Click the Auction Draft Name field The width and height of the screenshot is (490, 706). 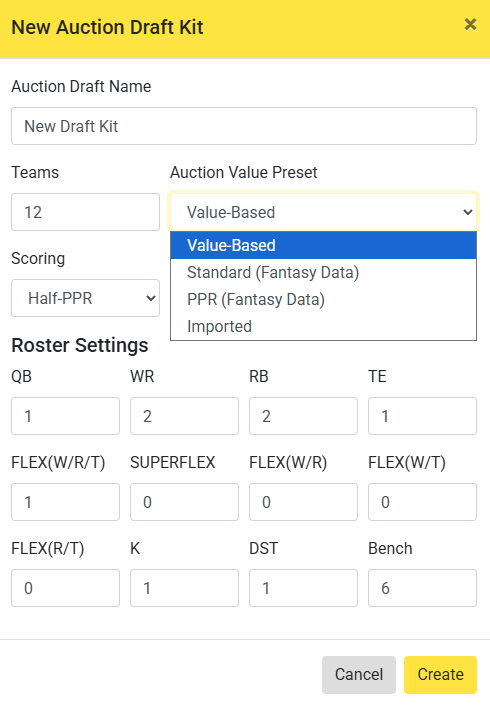click(244, 126)
